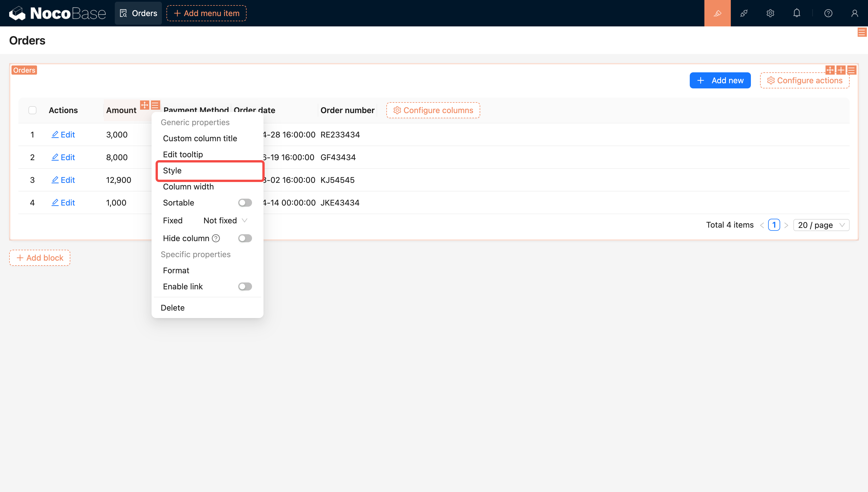Open system settings gear icon
The height and width of the screenshot is (492, 868).
[x=770, y=13]
